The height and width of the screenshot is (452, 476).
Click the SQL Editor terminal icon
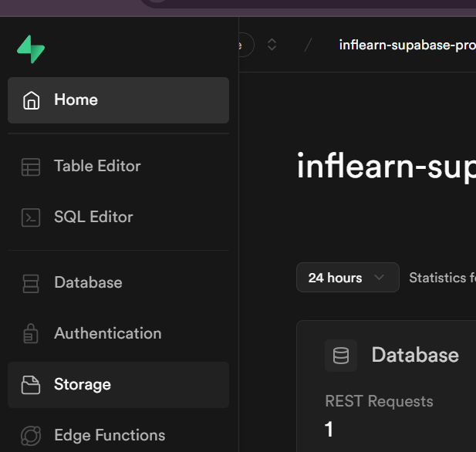[x=31, y=218]
